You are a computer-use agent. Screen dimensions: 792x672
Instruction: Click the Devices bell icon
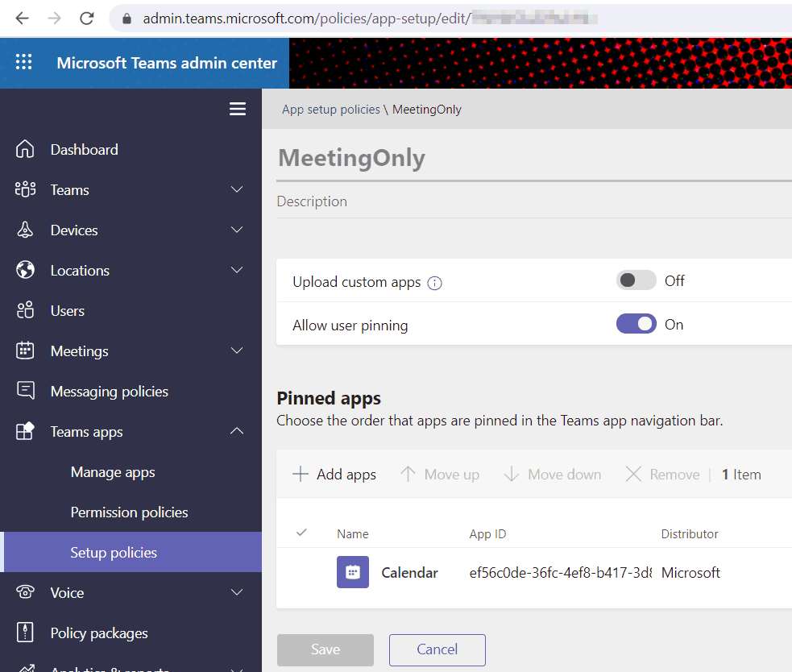25,230
